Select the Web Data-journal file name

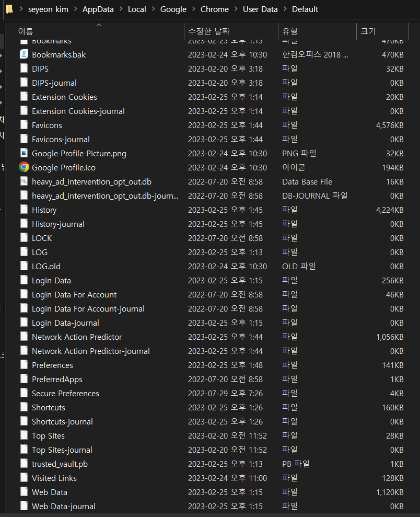coord(64,506)
